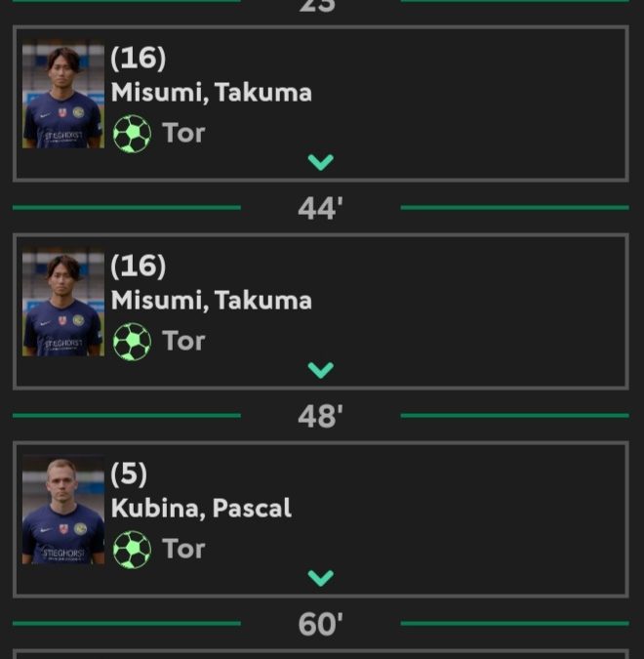This screenshot has width=644, height=659.
Task: Open the Misumi, Takuma name above the 44' marker
Action: pyautogui.click(x=212, y=93)
